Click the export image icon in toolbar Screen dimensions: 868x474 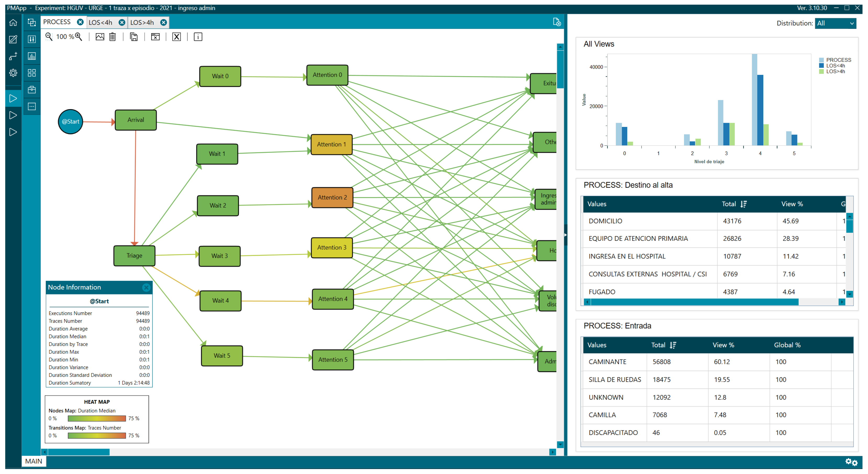[x=100, y=37]
